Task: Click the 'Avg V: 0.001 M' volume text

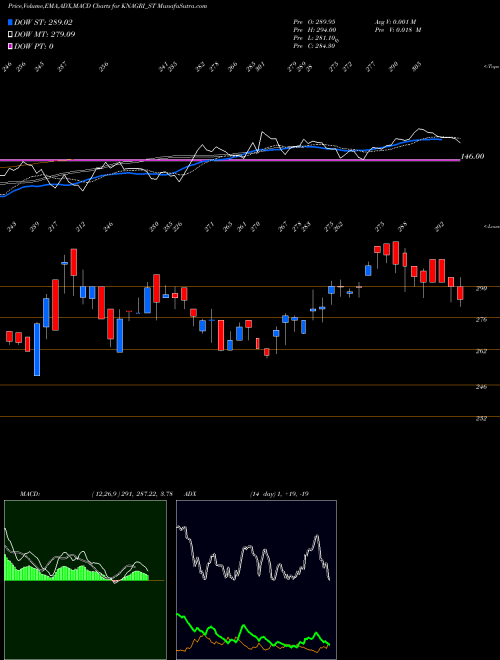Action: [395, 21]
